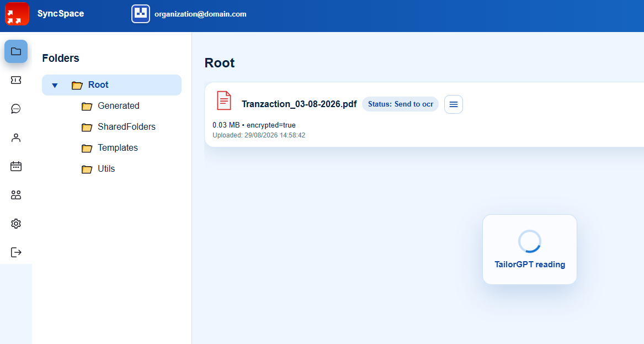Click the Root page heading
Image resolution: width=644 pixels, height=344 pixels.
(x=219, y=63)
